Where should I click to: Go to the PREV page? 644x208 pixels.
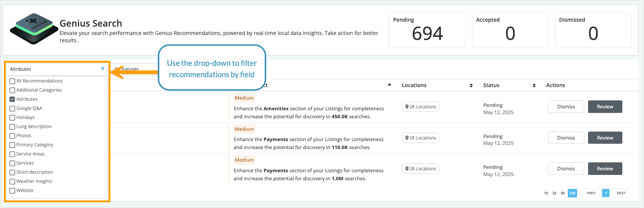(x=591, y=193)
